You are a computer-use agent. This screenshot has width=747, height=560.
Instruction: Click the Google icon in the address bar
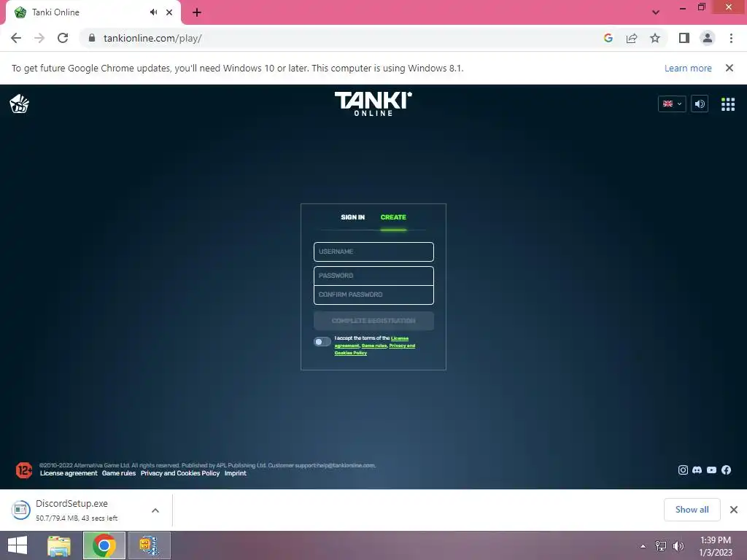tap(608, 38)
